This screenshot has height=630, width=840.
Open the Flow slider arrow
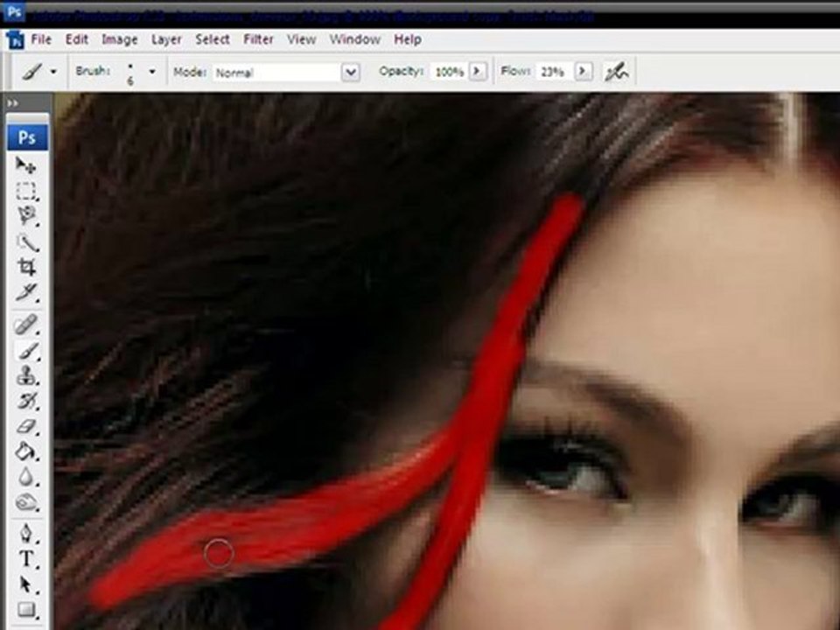tap(583, 71)
